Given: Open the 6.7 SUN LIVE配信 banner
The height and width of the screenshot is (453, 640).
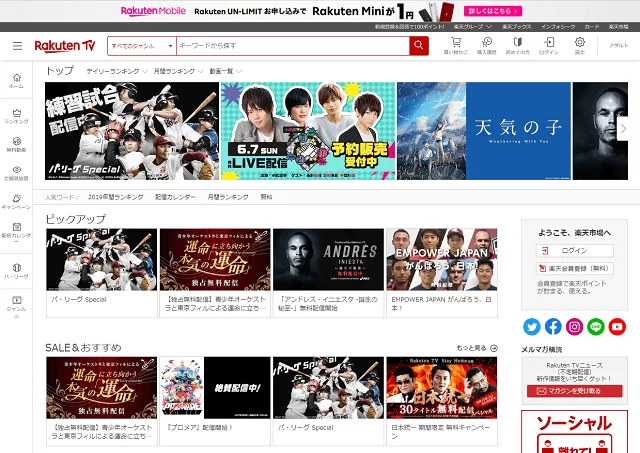Looking at the screenshot, I should 308,131.
